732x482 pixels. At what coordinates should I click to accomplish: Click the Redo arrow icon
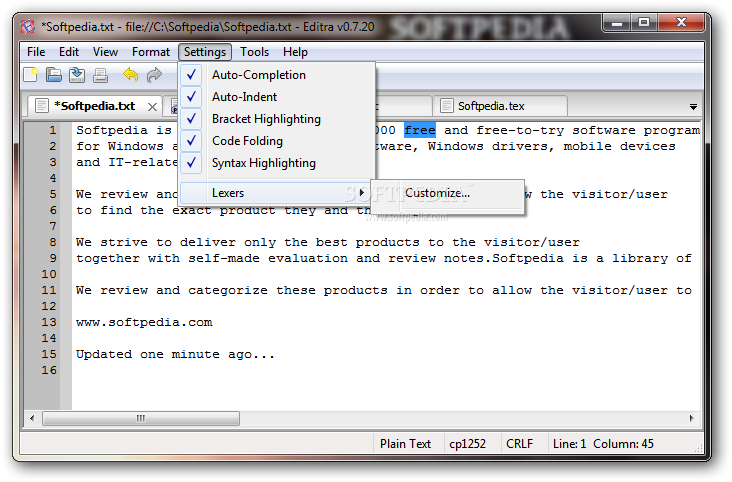[x=154, y=75]
